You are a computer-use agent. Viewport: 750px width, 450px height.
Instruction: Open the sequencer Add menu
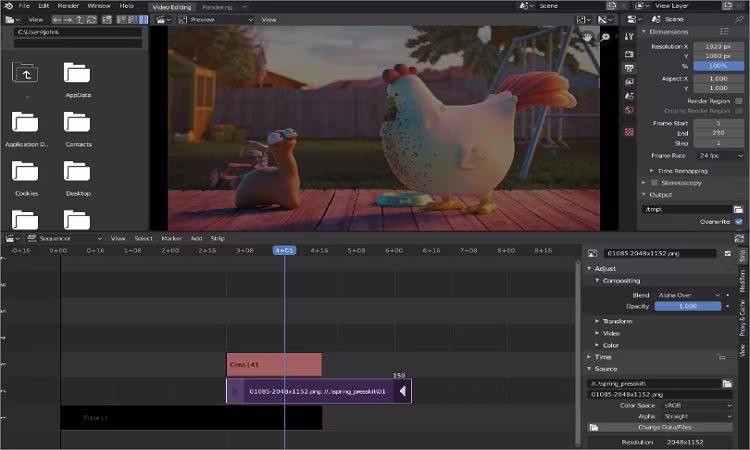click(196, 238)
